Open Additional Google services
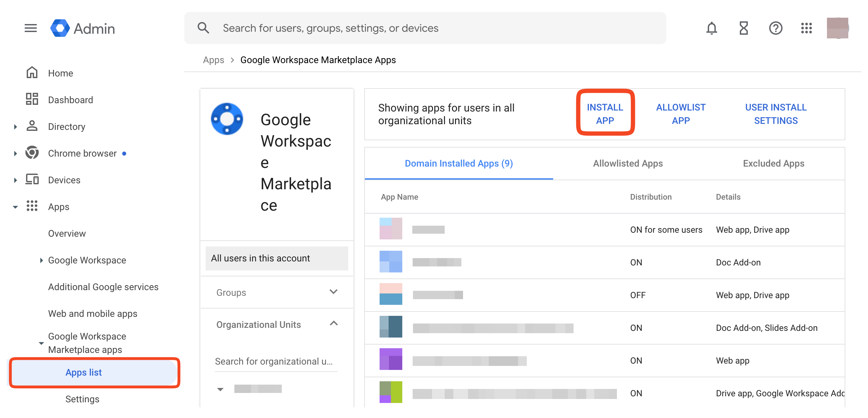 103,287
